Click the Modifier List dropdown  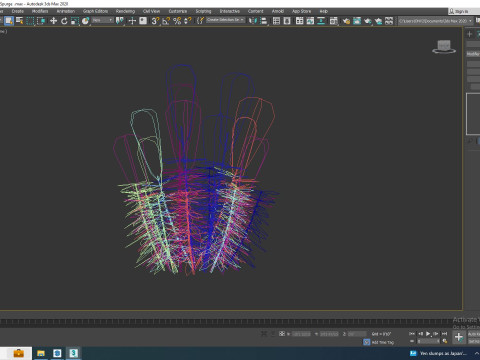coord(473,54)
